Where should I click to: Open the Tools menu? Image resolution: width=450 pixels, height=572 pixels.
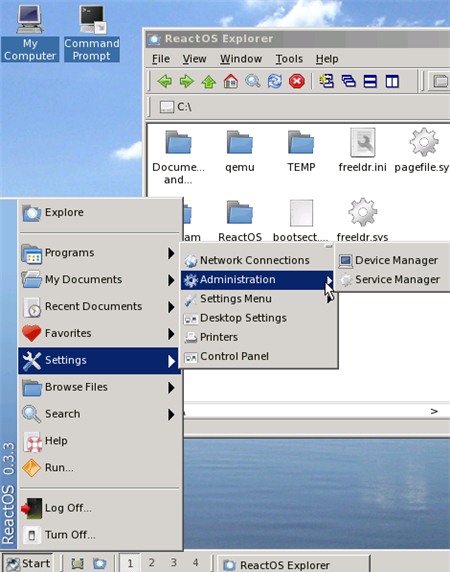(289, 59)
